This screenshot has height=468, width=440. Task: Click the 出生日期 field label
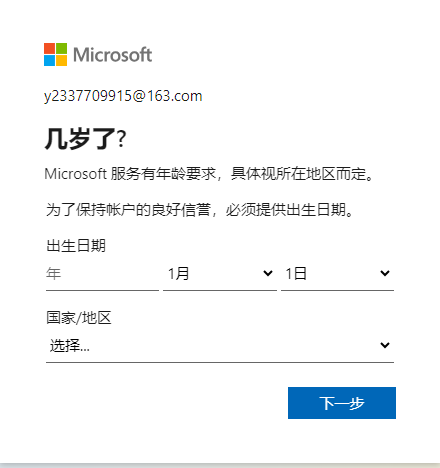click(76, 246)
